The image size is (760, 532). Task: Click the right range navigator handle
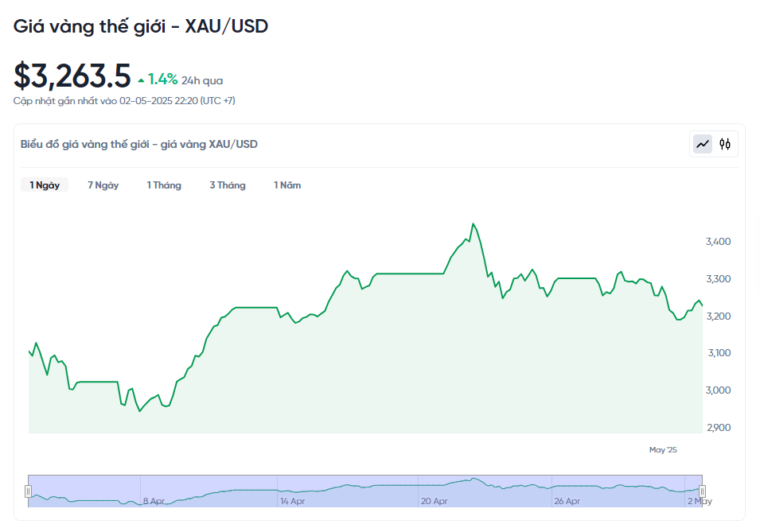coord(703,491)
